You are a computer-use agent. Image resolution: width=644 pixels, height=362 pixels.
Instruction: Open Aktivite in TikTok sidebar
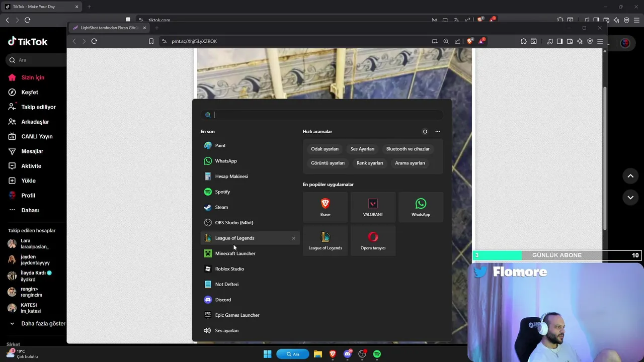pyautogui.click(x=25, y=166)
